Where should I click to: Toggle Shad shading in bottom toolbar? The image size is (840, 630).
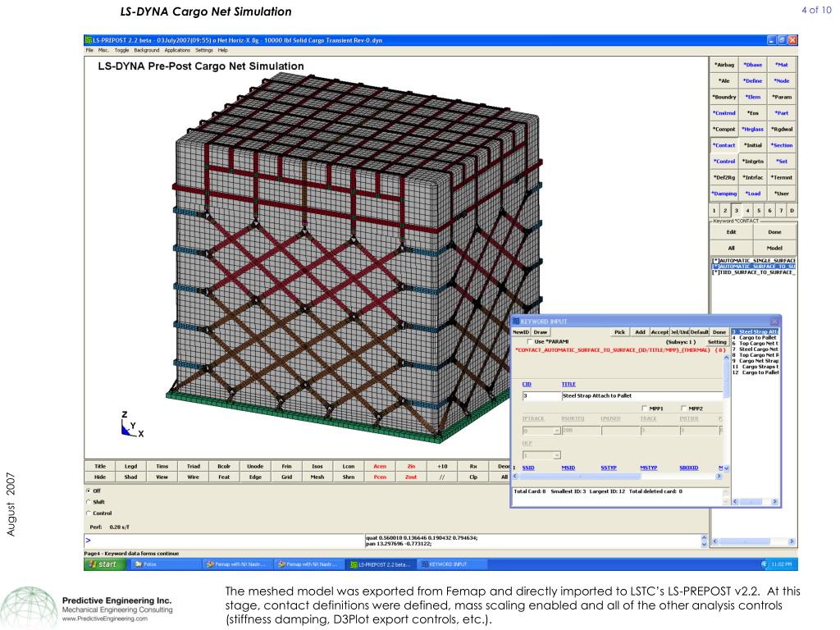pyautogui.click(x=130, y=477)
